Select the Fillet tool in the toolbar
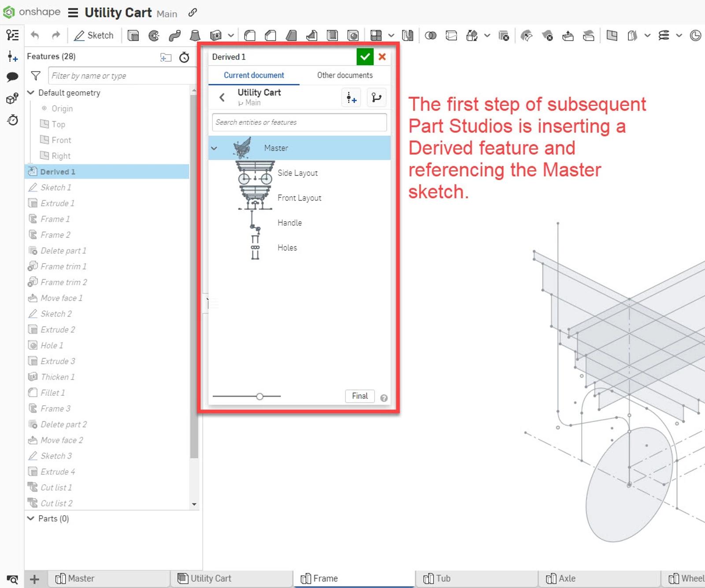This screenshot has width=705, height=588. (x=250, y=35)
